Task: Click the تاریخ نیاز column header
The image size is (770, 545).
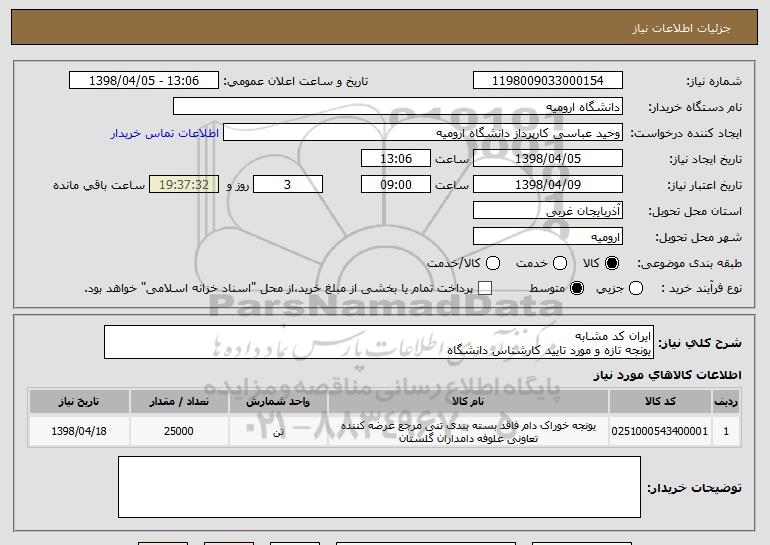Action: tap(79, 402)
